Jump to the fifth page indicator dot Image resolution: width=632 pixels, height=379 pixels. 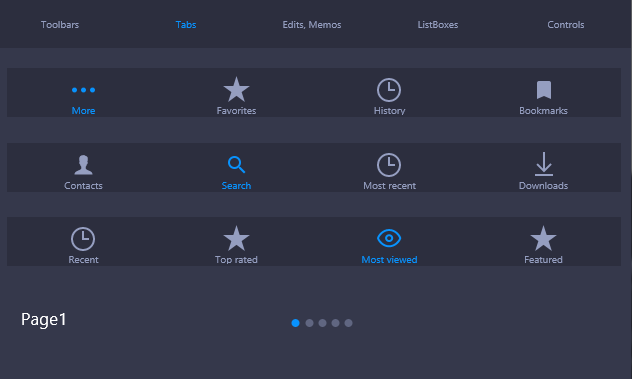point(349,323)
